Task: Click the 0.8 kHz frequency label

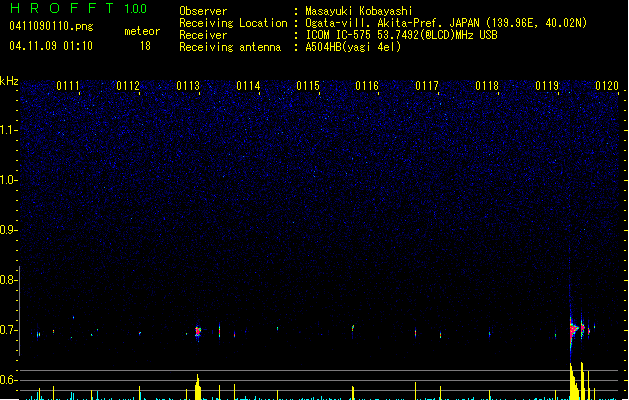Action: (x=8, y=280)
